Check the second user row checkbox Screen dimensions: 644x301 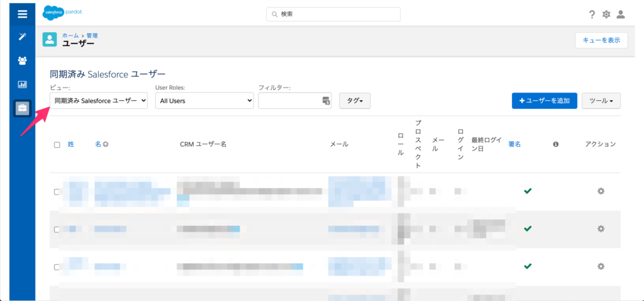tap(57, 229)
